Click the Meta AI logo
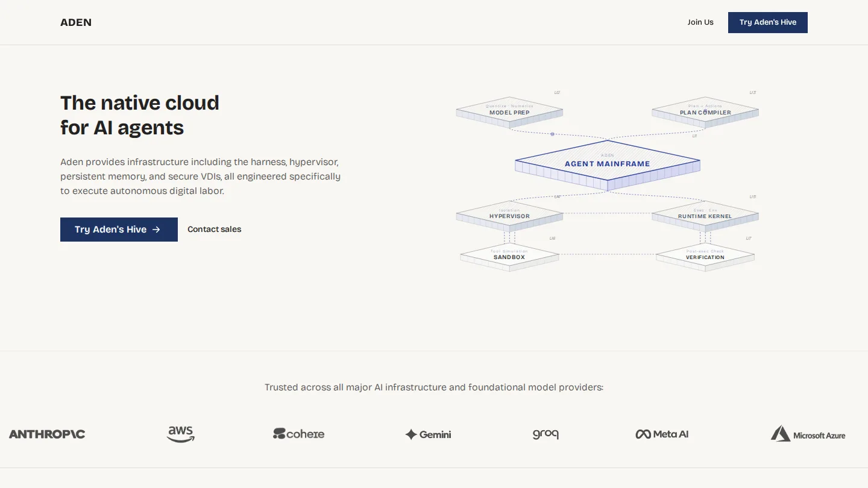 [662, 434]
